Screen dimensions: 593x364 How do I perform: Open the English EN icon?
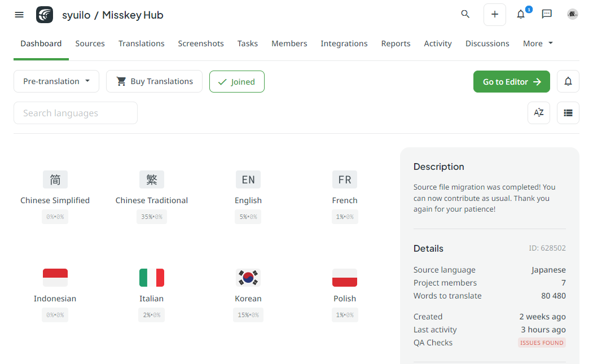[248, 179]
